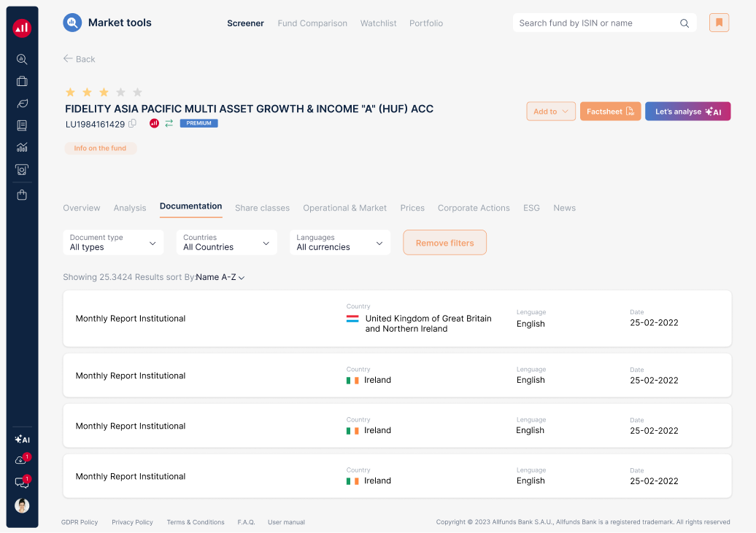Open the Factsheet PDF
This screenshot has width=756, height=533.
click(x=610, y=112)
